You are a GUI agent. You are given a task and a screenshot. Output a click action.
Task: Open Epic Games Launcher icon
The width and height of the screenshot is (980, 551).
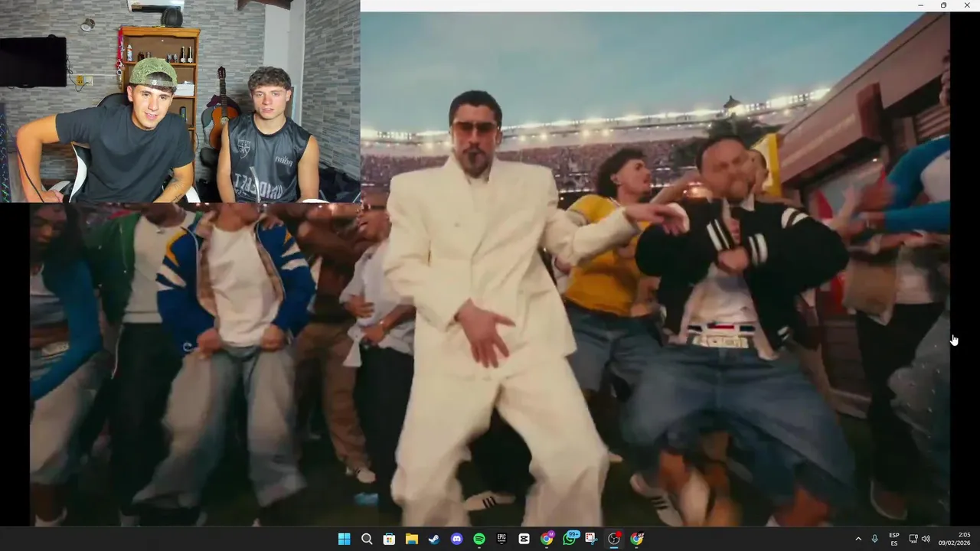(x=501, y=539)
